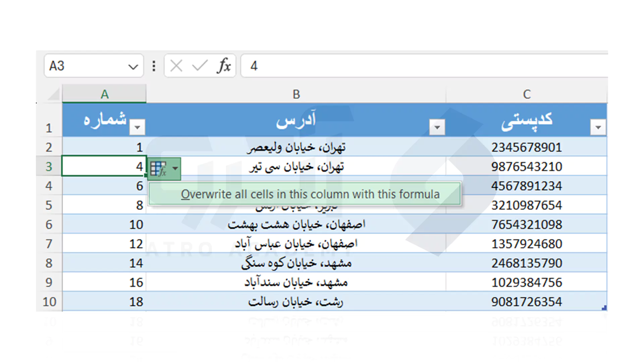The height and width of the screenshot is (362, 644).
Task: Select column C header
Action: point(527,94)
